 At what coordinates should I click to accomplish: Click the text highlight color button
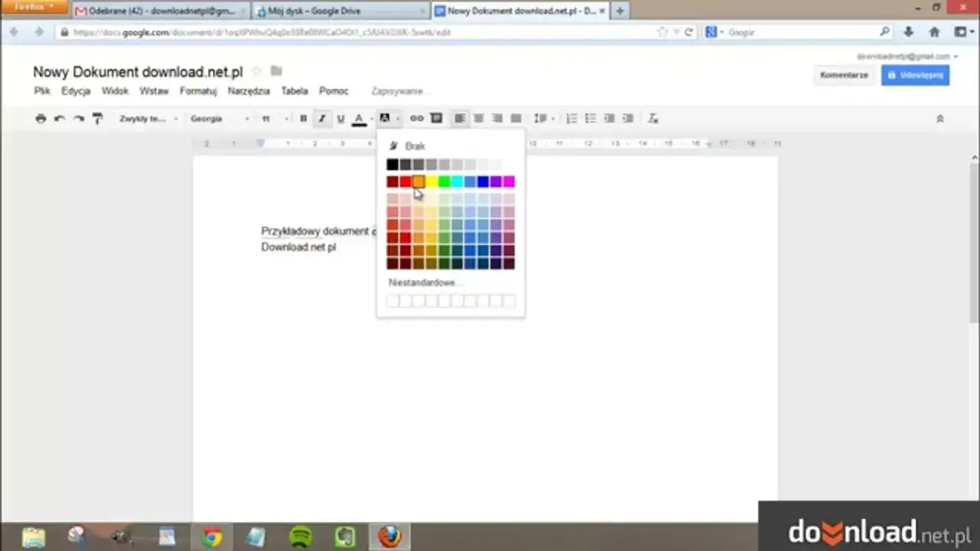point(385,119)
